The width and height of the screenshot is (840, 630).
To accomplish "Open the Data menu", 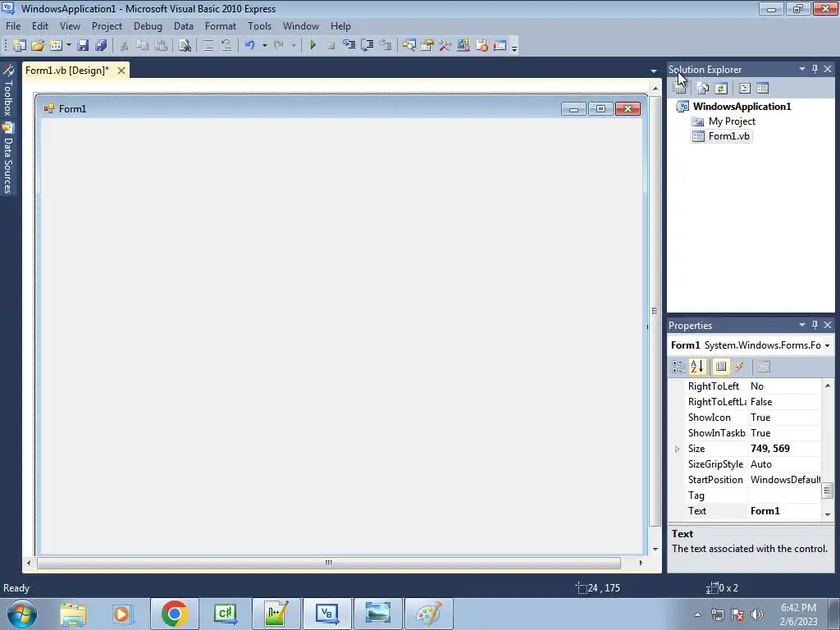I will tap(183, 25).
